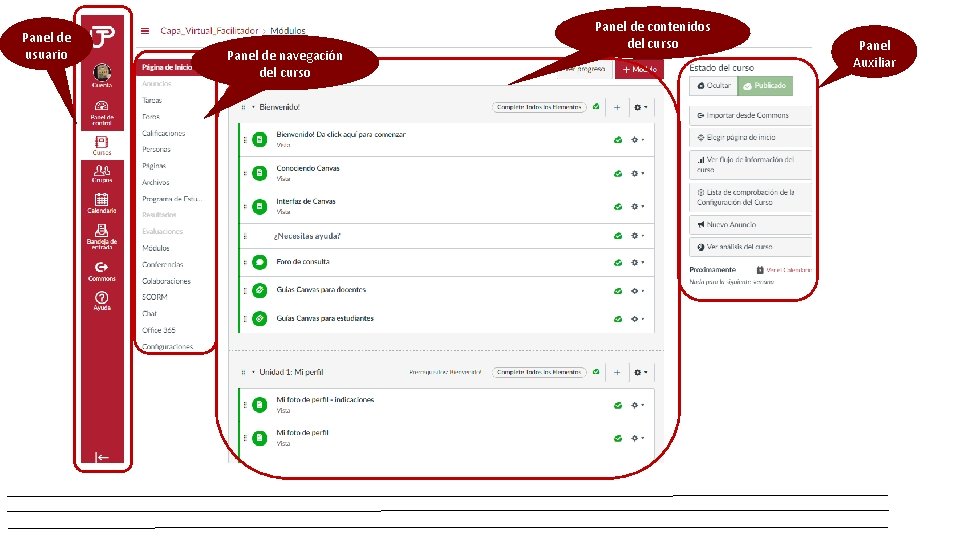The width and height of the screenshot is (960, 540).
Task: Click the institution logo at sidebar top
Action: 102,37
